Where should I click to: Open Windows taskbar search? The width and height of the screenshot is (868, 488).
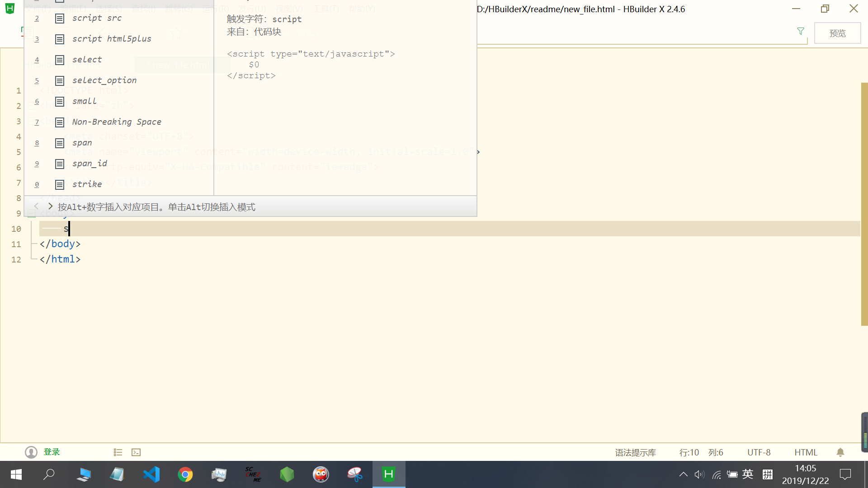(49, 474)
